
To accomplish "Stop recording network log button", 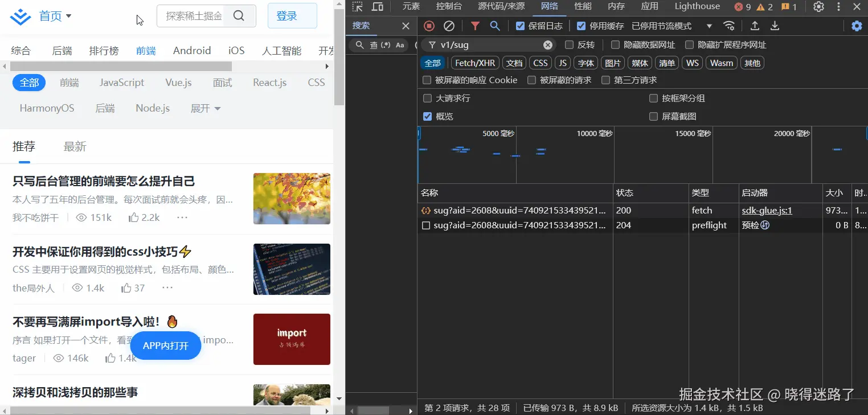I will (429, 26).
